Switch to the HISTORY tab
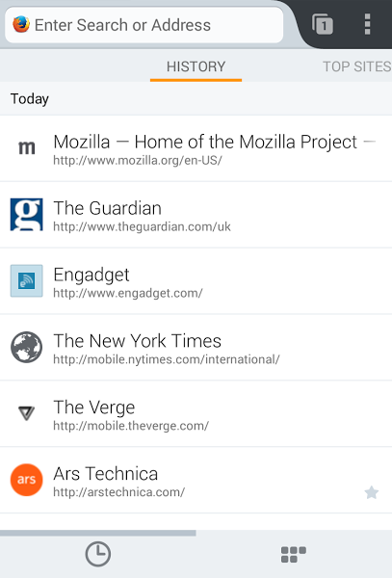The width and height of the screenshot is (392, 578). point(196,66)
